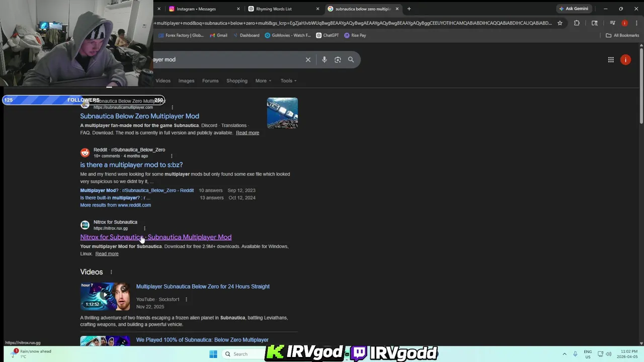Viewport: 644px width, 362px height.
Task: Open 'Is there built-in multiplayer?' sub-link
Action: 116,198
